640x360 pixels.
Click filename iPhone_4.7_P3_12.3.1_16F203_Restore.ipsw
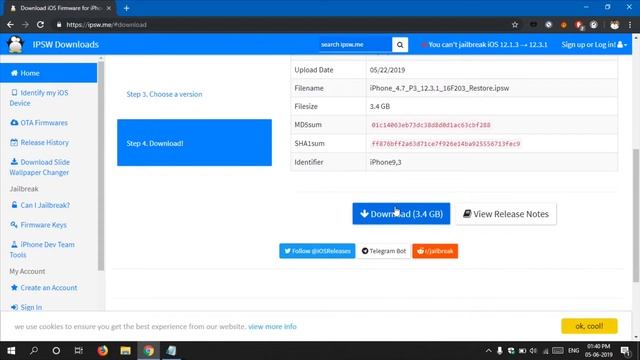click(x=439, y=88)
